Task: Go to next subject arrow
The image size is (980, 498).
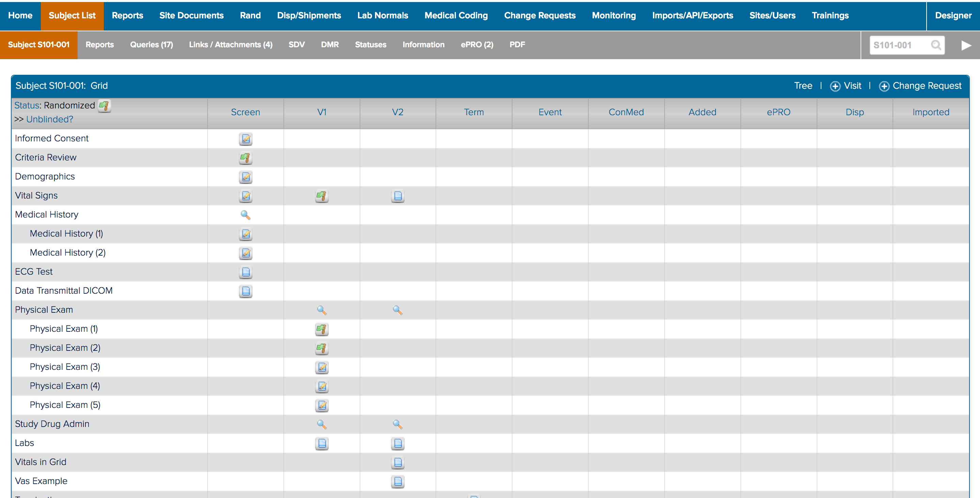Action: (966, 45)
